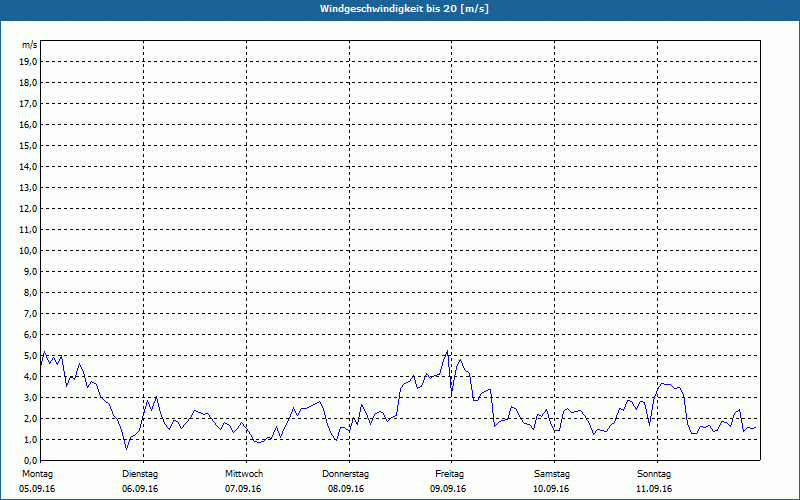Click the 12,0 y-axis label
800x500 pixels.
(x=27, y=208)
